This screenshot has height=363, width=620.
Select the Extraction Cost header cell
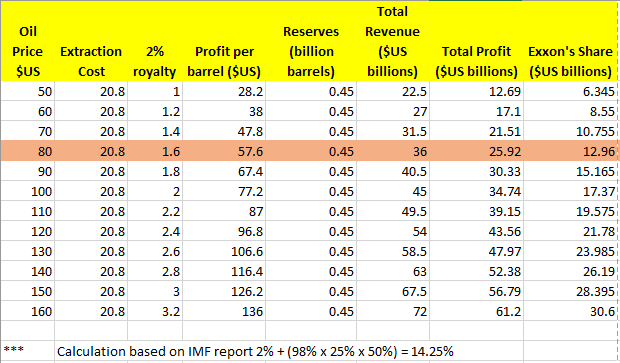[91, 41]
